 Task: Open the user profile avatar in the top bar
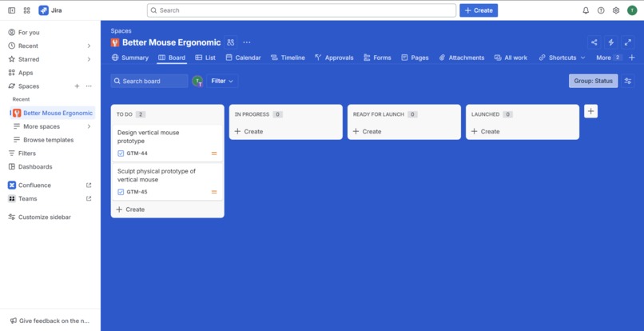(632, 10)
